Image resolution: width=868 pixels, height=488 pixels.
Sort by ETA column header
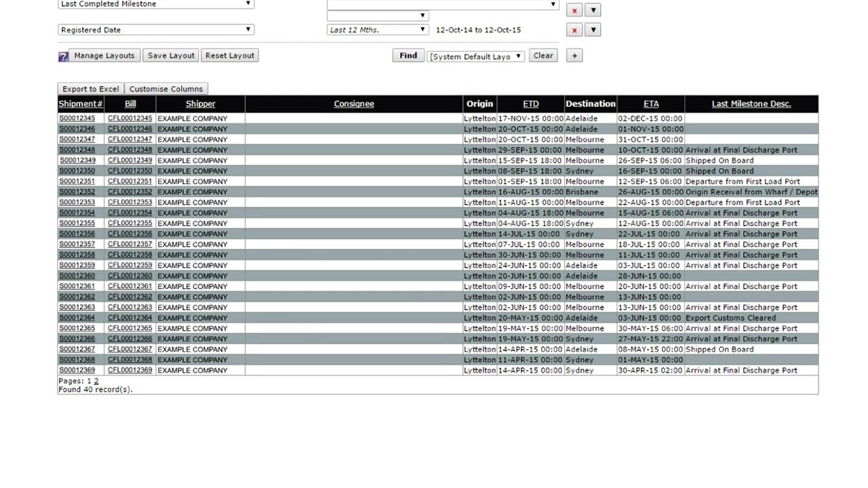[x=651, y=104]
